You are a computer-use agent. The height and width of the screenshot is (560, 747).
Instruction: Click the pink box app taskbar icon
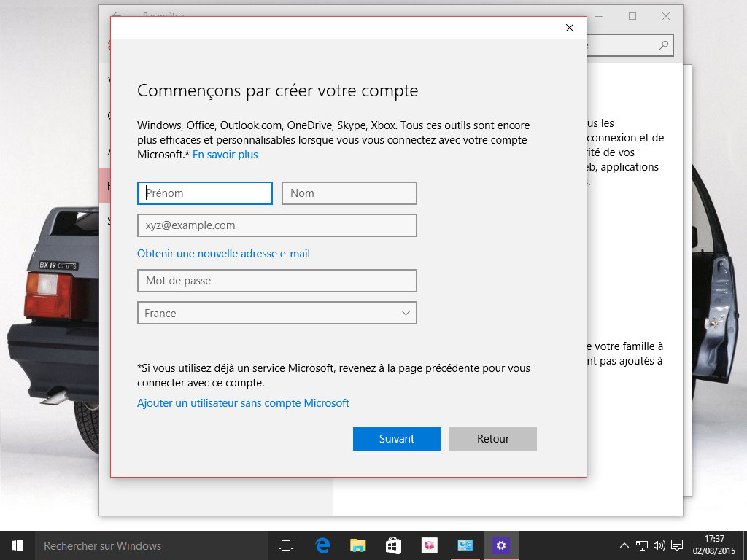(x=429, y=545)
